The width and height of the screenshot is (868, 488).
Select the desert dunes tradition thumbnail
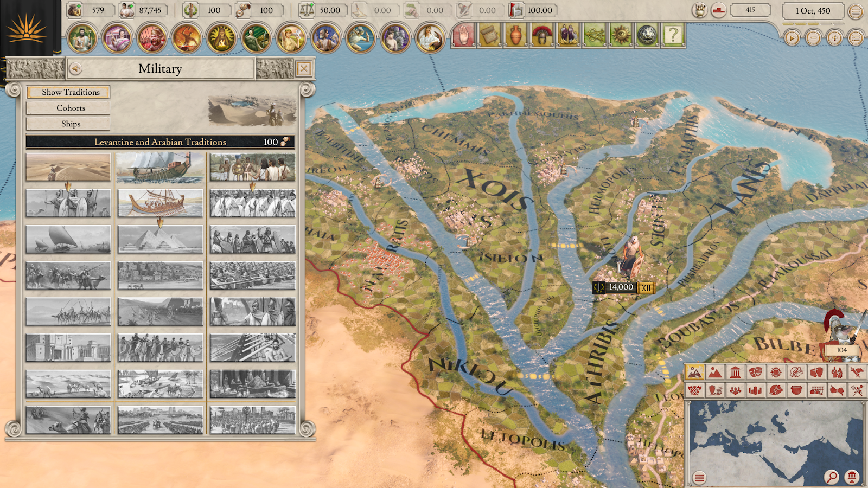tap(68, 167)
